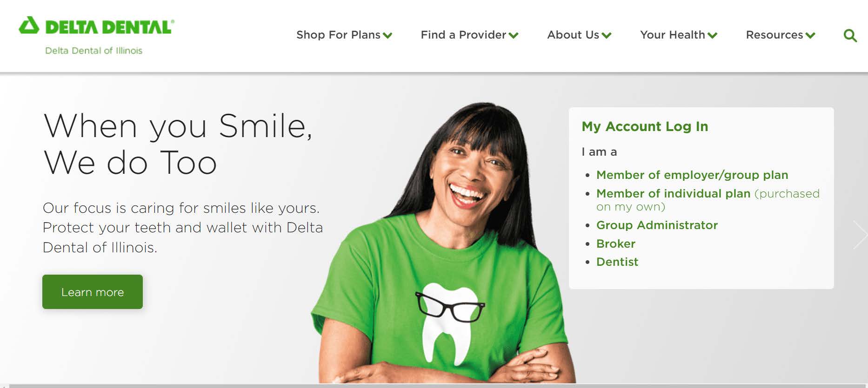The width and height of the screenshot is (868, 388).
Task: Click the Learn more button
Action: [x=93, y=292]
